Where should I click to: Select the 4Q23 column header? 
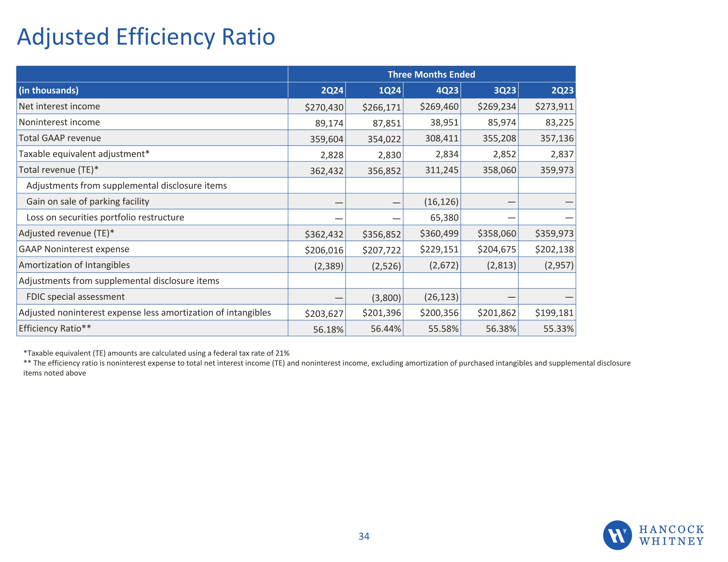coord(447,90)
